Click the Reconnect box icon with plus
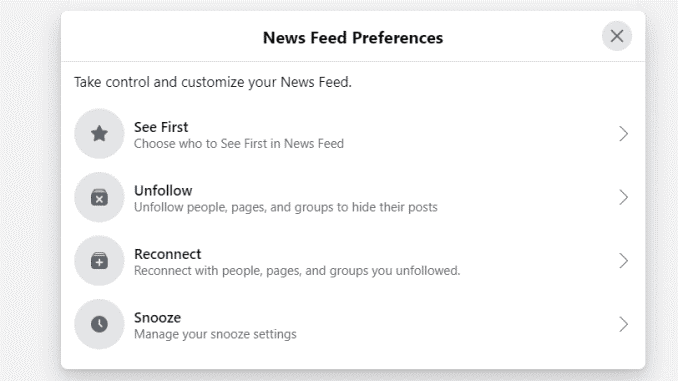This screenshot has width=678, height=381. click(99, 261)
